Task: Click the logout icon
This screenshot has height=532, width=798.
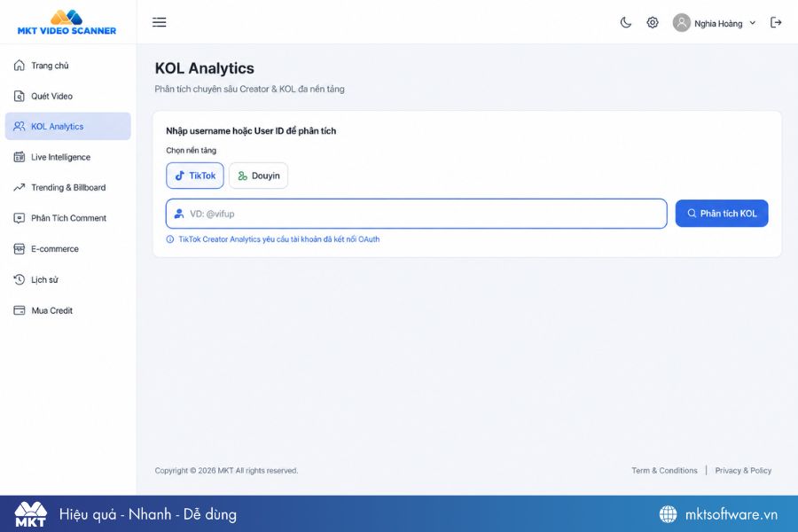Action: (776, 22)
